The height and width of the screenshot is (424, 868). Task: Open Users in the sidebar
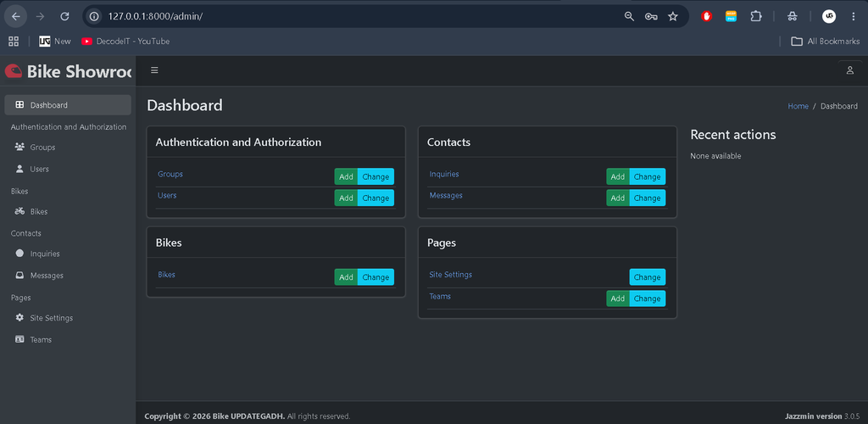68,169
